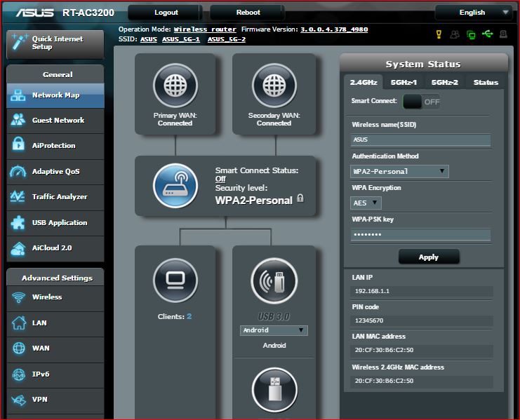Open the USB Application page
Image resolution: width=520 pixels, height=420 pixels.
(x=55, y=223)
